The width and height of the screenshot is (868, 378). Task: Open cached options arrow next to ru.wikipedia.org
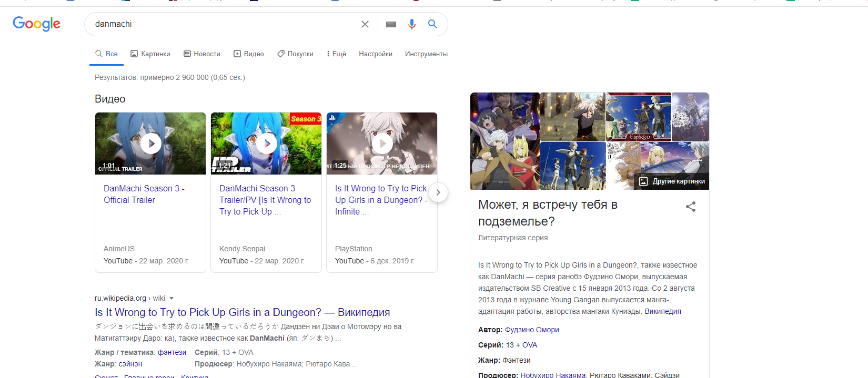pos(171,299)
